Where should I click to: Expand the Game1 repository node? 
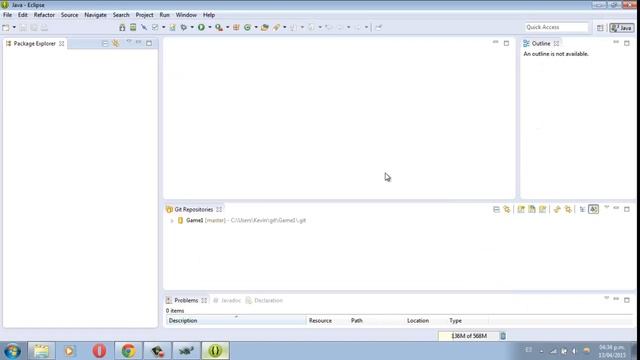[x=172, y=221]
